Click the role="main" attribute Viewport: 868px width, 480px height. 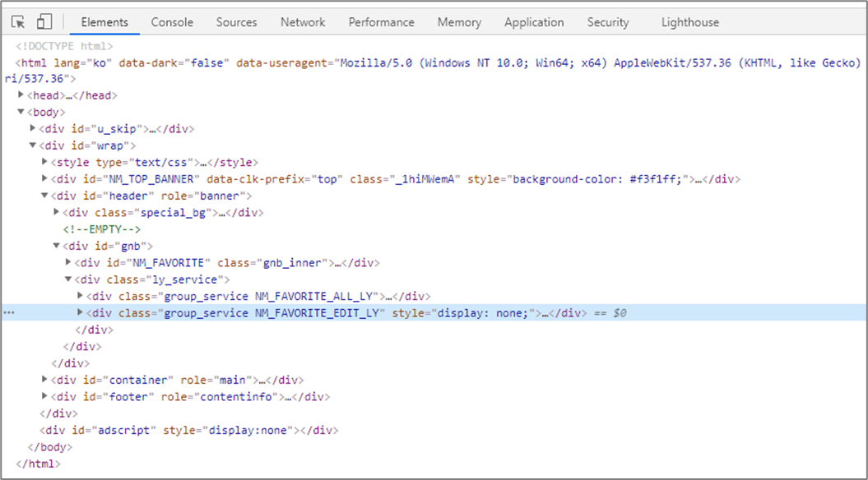coord(216,380)
